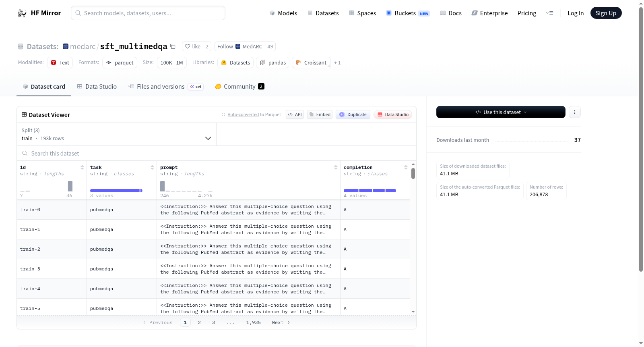Click the Datasets library emoji icon
Viewport: 644px width, 347px height.
pyautogui.click(x=224, y=62)
